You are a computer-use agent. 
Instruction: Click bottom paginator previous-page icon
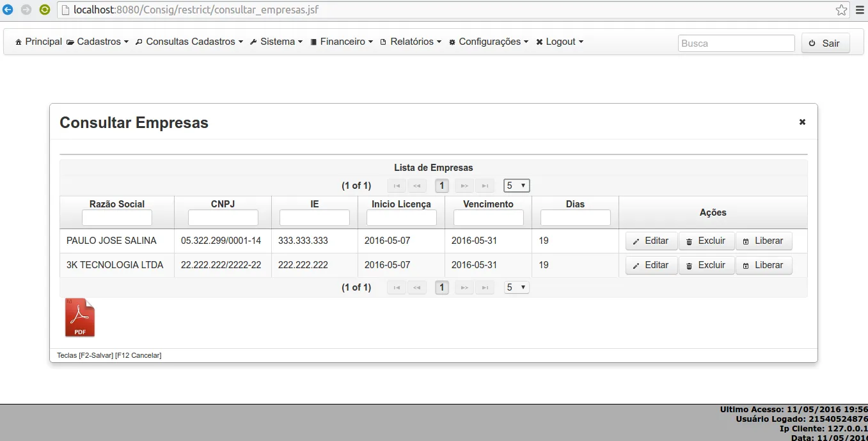[417, 287]
